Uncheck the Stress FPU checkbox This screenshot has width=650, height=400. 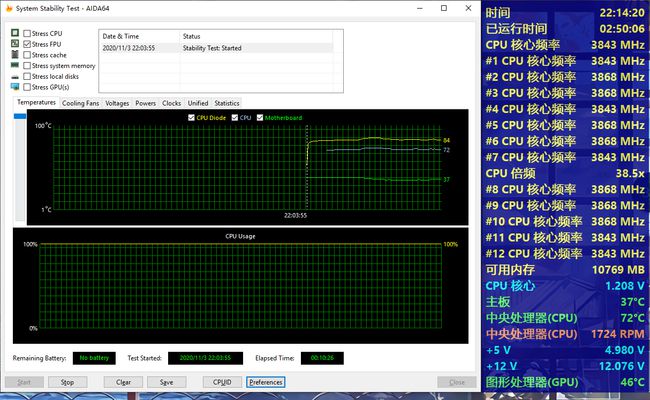tap(27, 44)
